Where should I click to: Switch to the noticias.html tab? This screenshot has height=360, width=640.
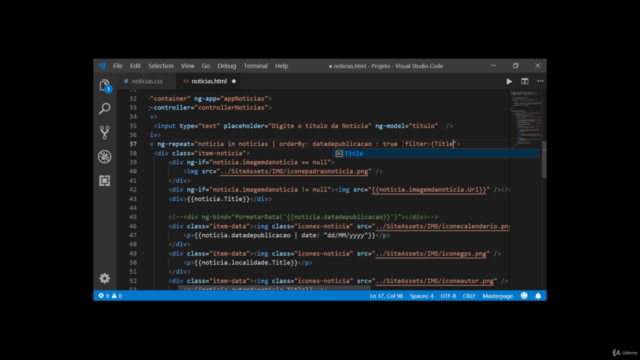click(209, 81)
